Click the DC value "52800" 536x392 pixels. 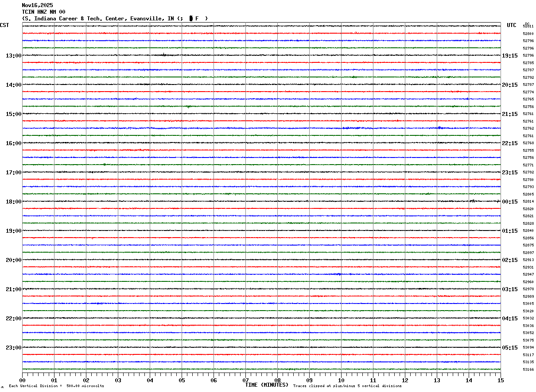pos(528,34)
